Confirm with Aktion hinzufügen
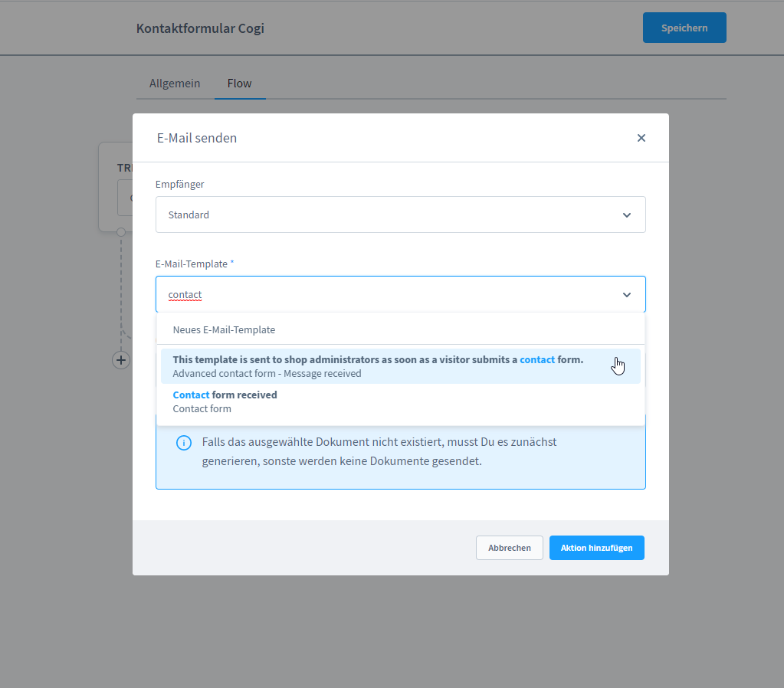 point(596,548)
